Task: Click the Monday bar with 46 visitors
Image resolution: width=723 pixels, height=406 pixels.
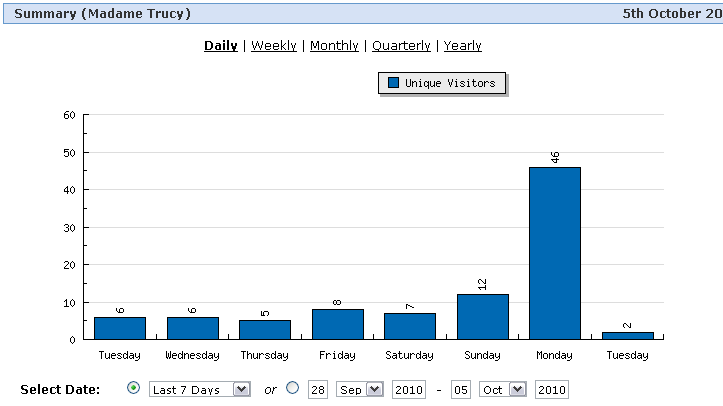Action: tap(555, 253)
